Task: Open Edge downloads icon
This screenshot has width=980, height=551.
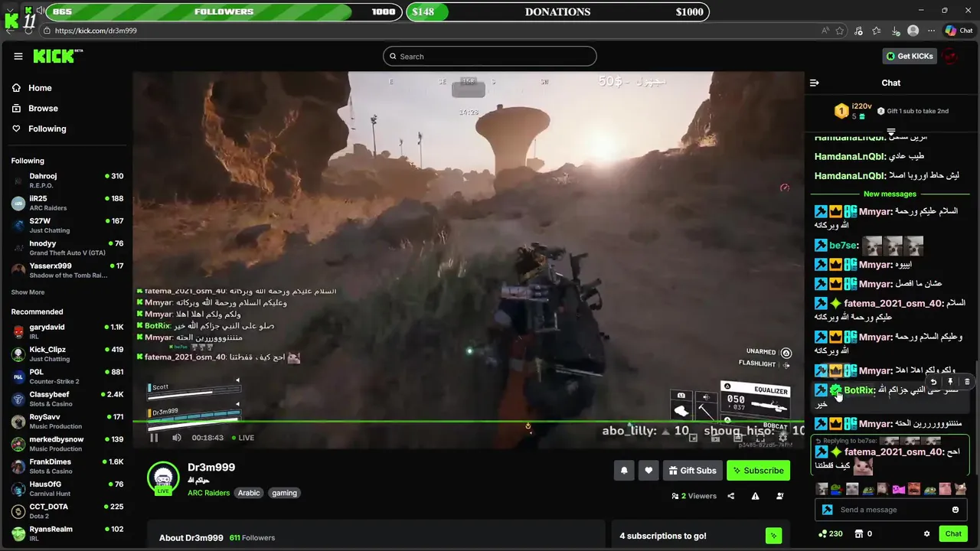Action: click(x=894, y=31)
